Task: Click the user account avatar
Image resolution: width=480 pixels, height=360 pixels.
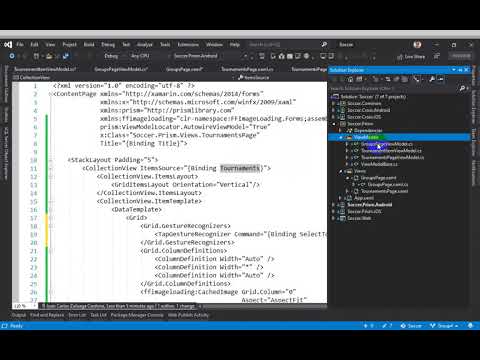Action: click(417, 44)
